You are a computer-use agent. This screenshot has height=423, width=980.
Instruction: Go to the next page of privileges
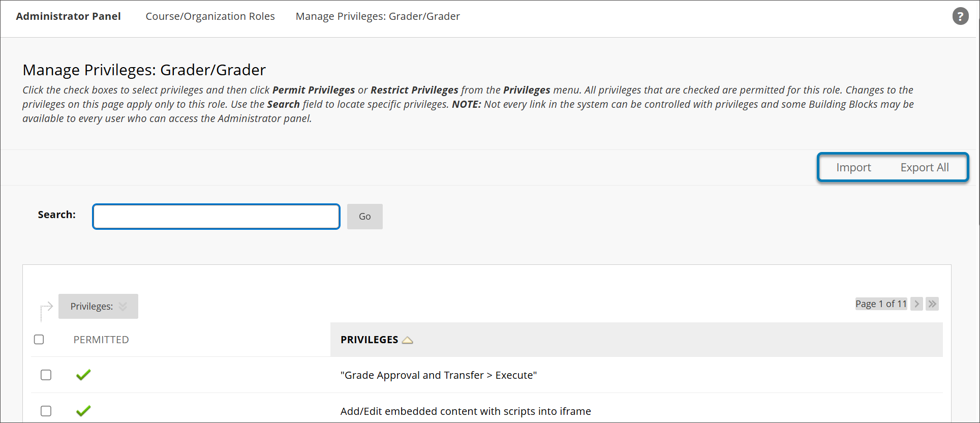click(x=916, y=304)
